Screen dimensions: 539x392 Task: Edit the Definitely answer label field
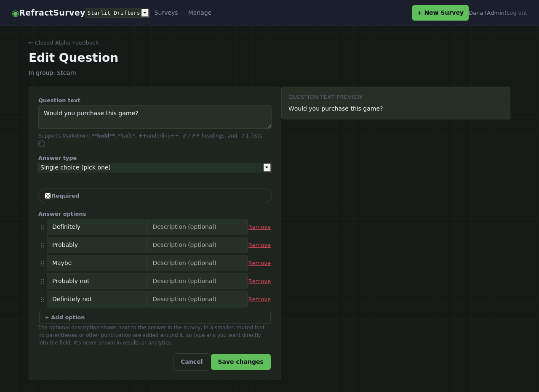tap(97, 227)
